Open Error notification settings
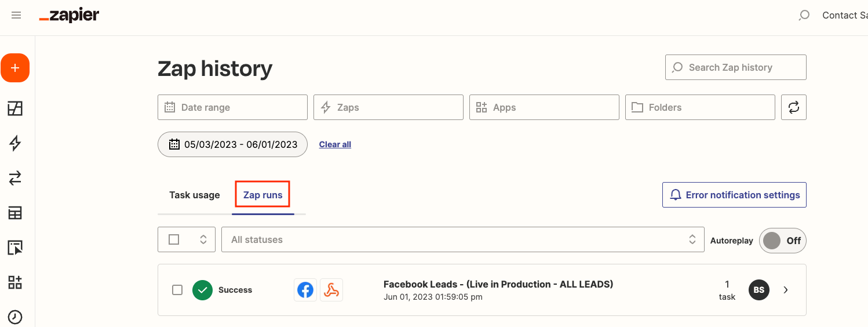868x327 pixels. pos(734,195)
